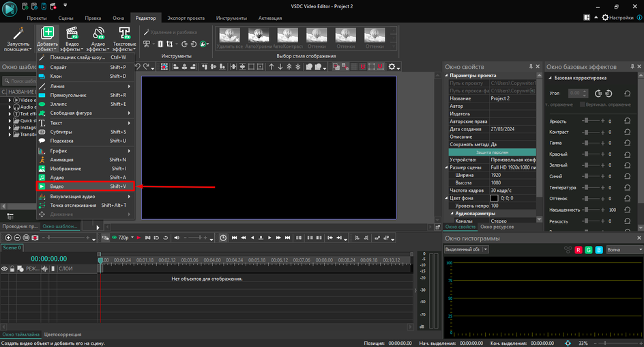The height and width of the screenshot is (347, 644).
Task: Open 'Видео эффекты' effects menu
Action: pyautogui.click(x=72, y=39)
